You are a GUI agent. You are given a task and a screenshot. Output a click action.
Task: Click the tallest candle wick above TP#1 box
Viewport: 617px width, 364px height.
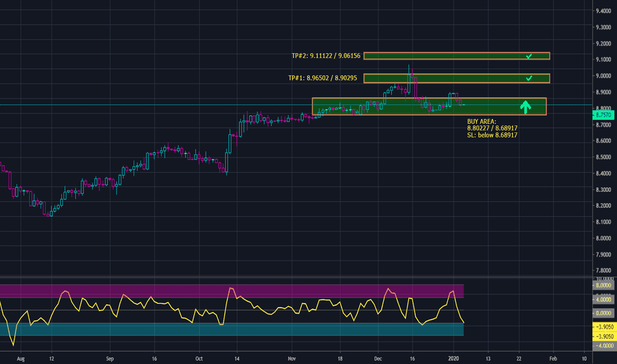click(x=410, y=68)
